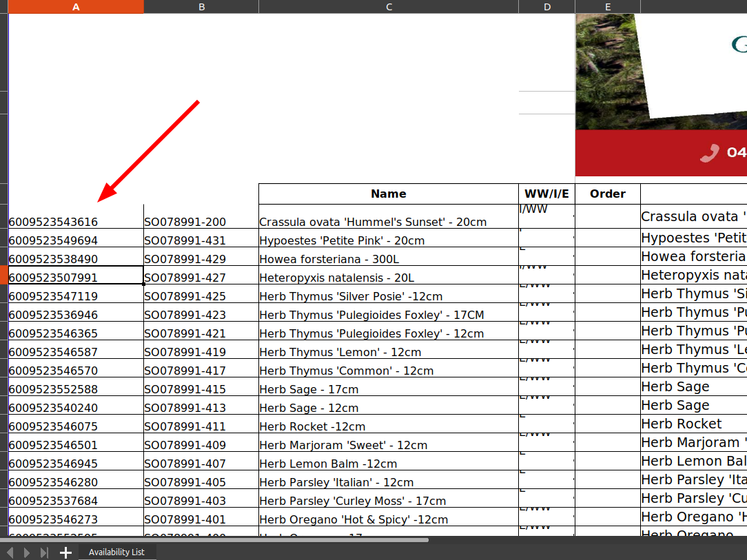The height and width of the screenshot is (560, 747).
Task: Select column E header
Action: click(608, 7)
